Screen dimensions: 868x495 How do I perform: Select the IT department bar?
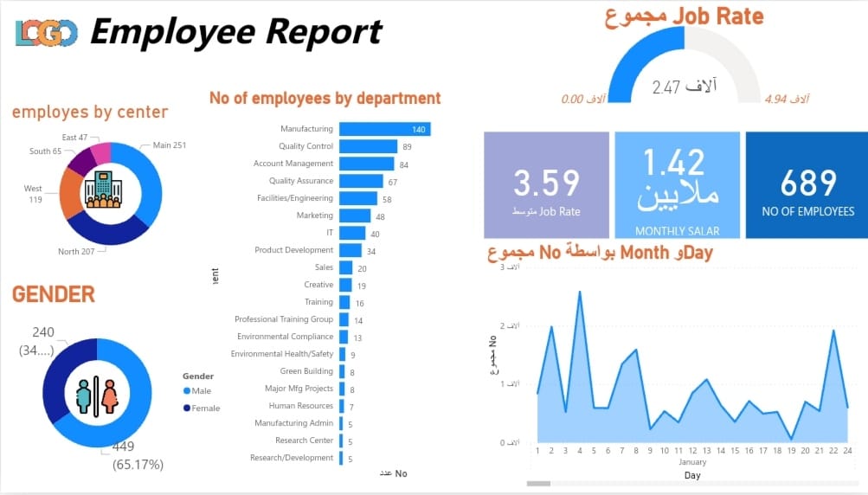point(352,233)
